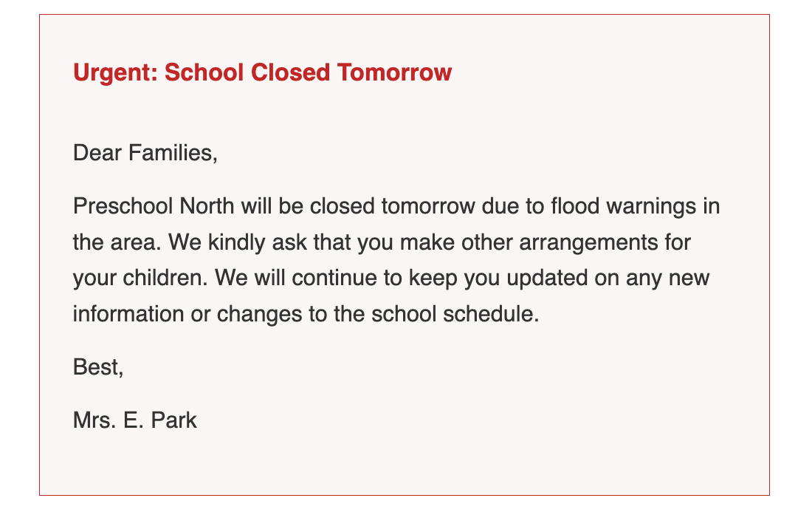
Task: Click the signature 'Mrs. E. Park'
Action: pyautogui.click(x=135, y=421)
